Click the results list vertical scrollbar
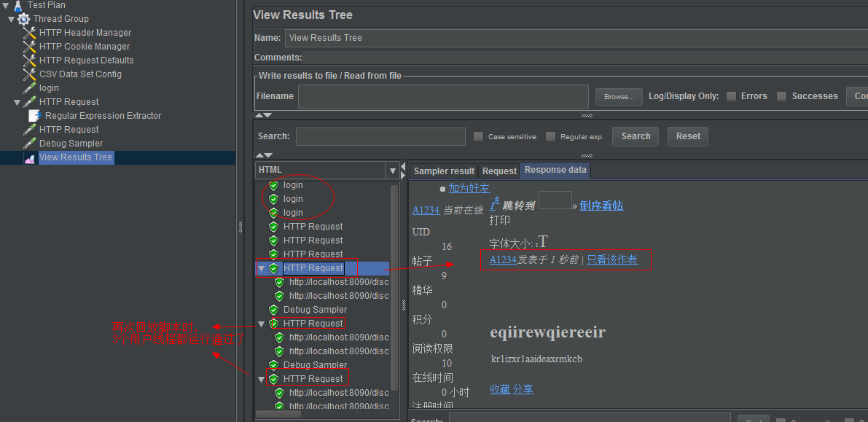Screen dimensions: 868x422 coord(394,288)
